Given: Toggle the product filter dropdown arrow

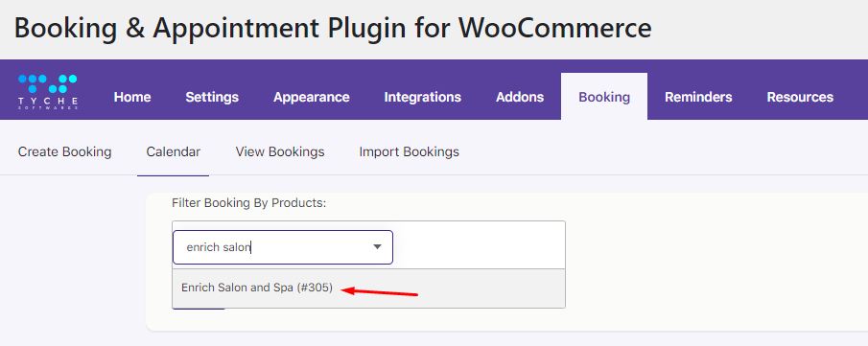Looking at the screenshot, I should 378,247.
